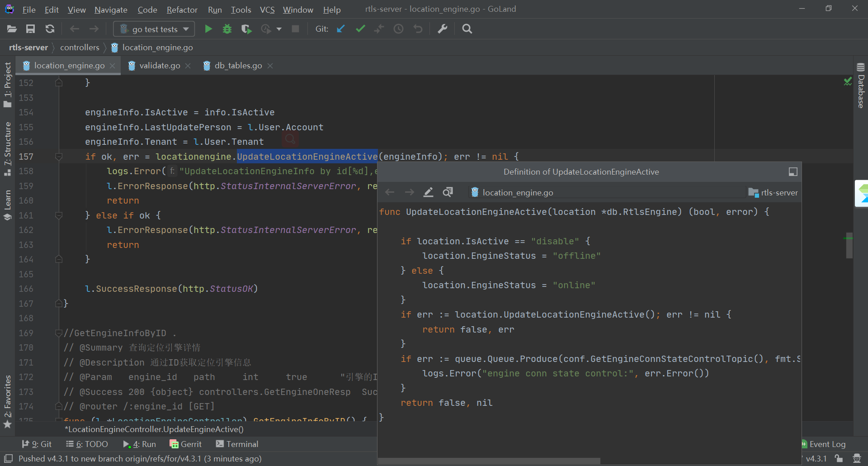
Task: Toggle fold end marker at line 174
Action: click(x=59, y=406)
